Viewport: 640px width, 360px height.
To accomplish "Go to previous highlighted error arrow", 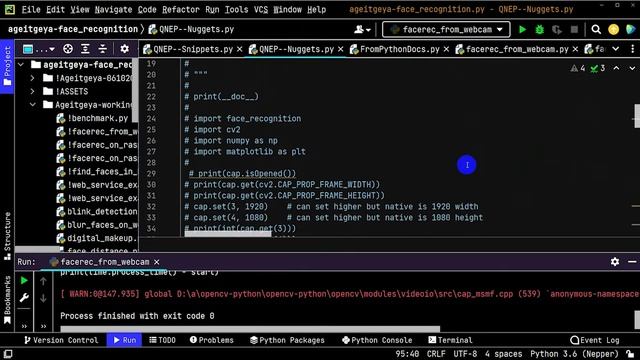I will click(616, 68).
